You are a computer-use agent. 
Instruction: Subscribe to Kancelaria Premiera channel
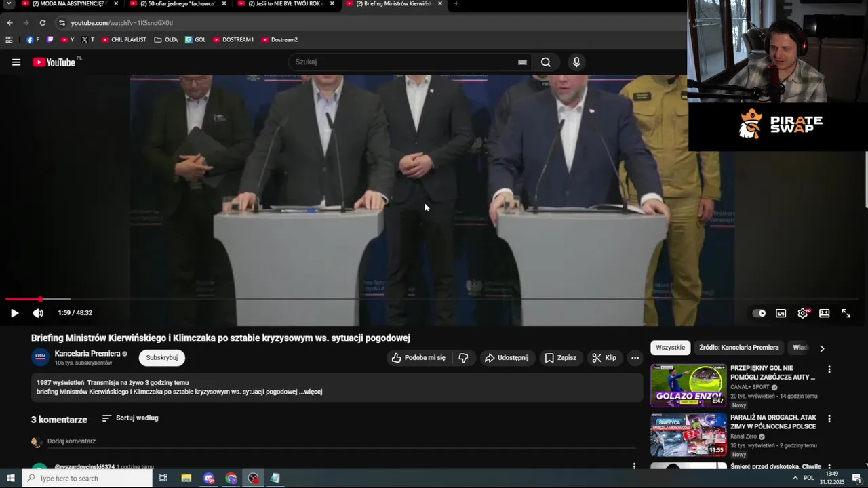point(162,358)
